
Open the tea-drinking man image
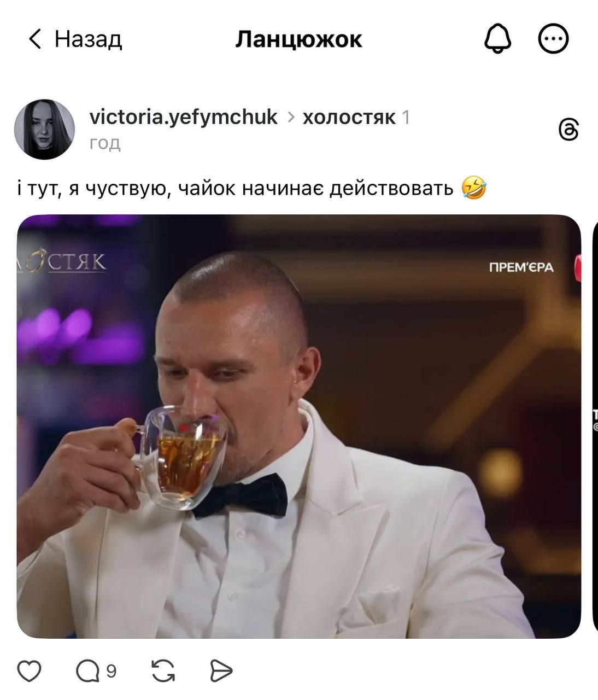pyautogui.click(x=299, y=426)
